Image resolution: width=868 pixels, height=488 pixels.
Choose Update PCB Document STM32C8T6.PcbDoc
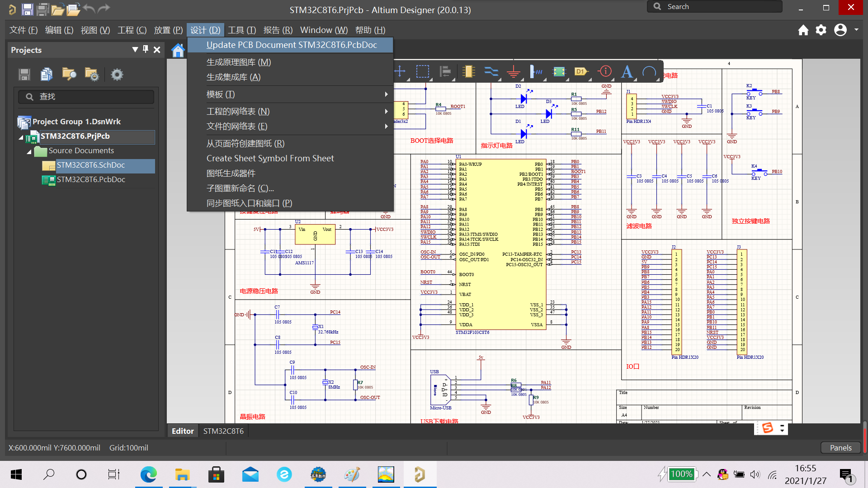(x=291, y=45)
